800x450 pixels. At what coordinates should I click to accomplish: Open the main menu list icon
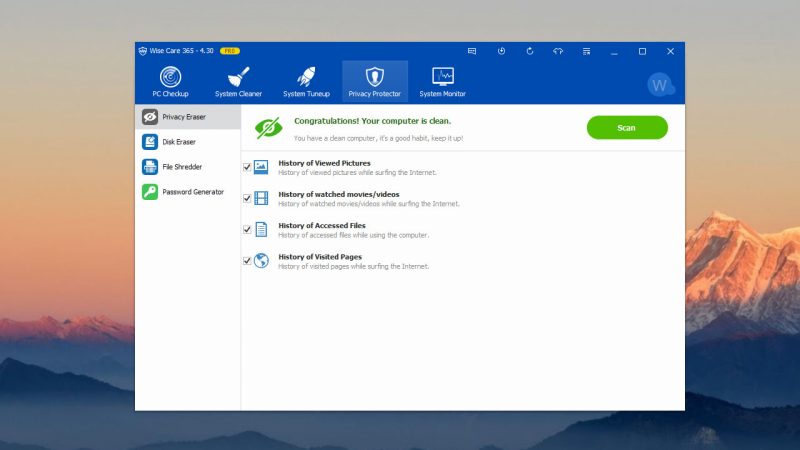(587, 51)
